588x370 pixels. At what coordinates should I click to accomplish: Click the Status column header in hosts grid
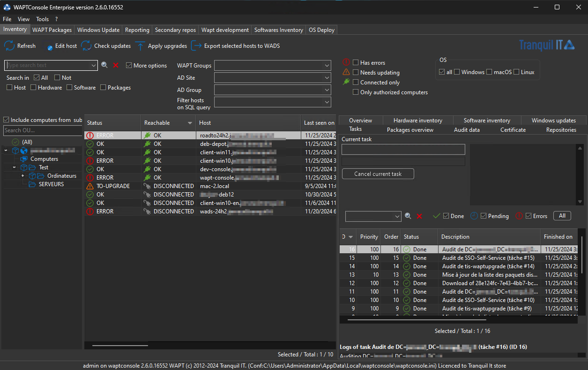[x=112, y=123]
